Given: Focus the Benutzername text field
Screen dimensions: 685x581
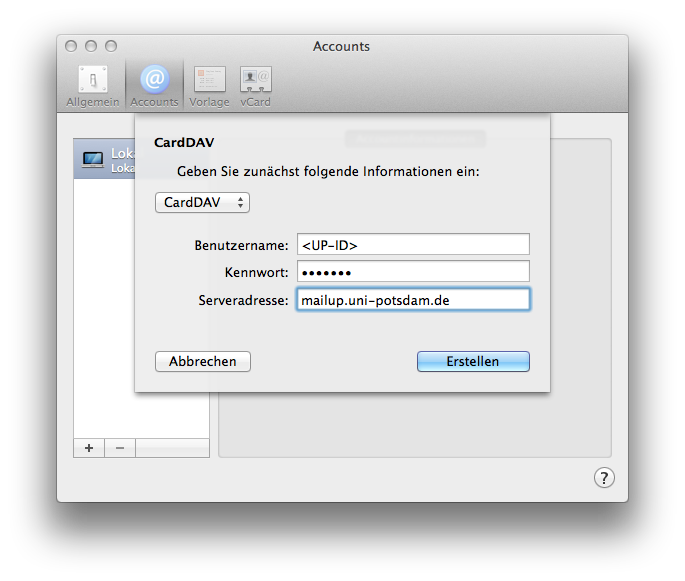Looking at the screenshot, I should coord(412,245).
